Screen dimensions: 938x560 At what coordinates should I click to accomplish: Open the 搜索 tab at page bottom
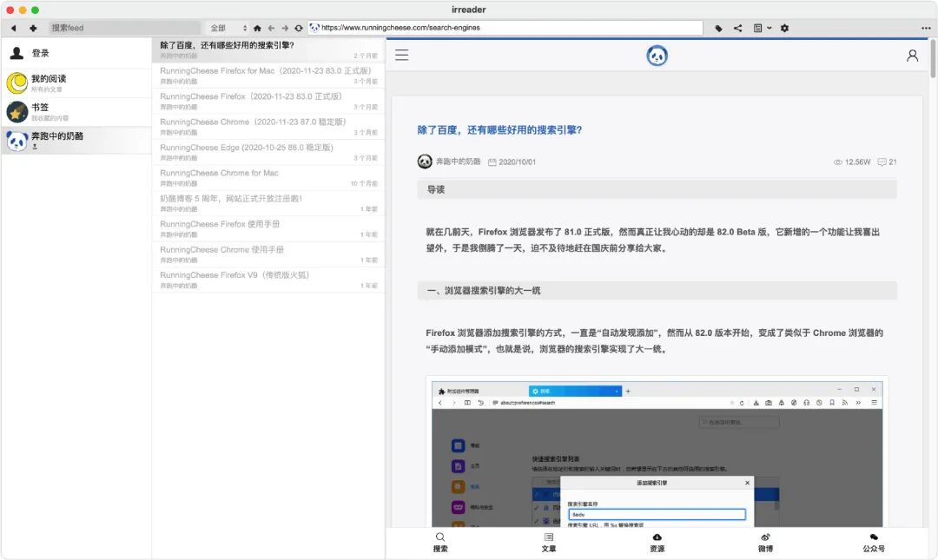pos(440,543)
